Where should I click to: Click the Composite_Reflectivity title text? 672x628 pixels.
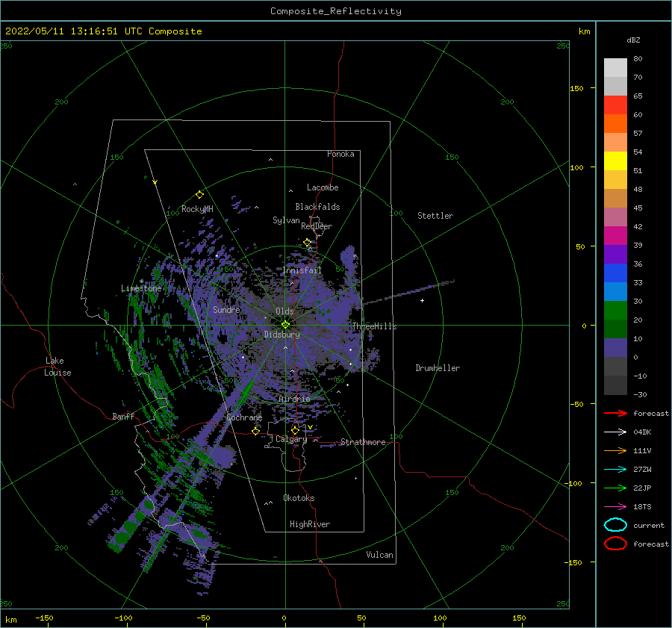tap(336, 11)
